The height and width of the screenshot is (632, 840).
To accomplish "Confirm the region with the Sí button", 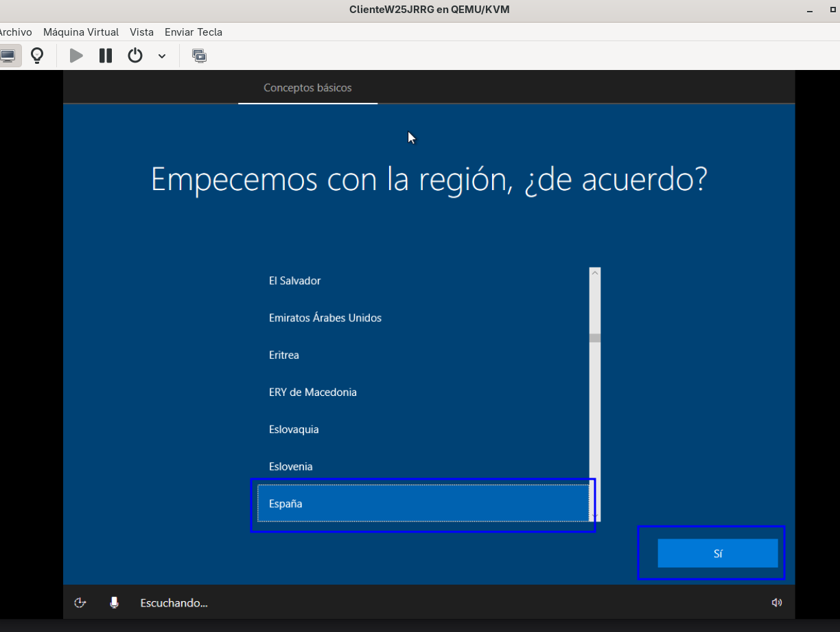I will (x=718, y=553).
